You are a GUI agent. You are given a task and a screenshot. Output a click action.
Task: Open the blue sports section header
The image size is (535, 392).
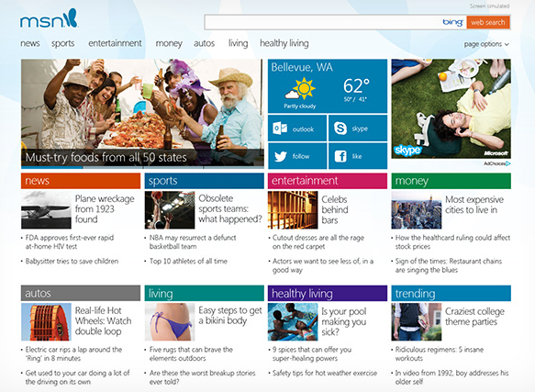(x=204, y=181)
